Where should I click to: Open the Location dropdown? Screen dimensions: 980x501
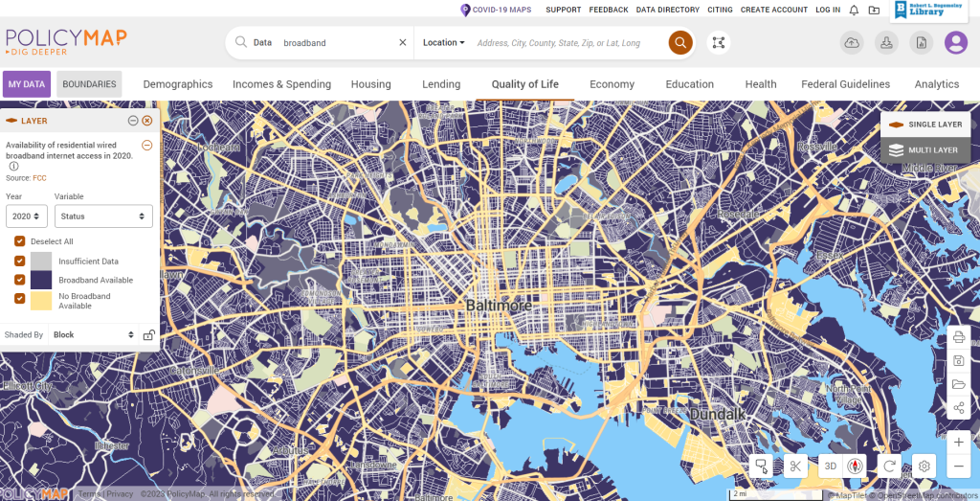click(x=444, y=42)
